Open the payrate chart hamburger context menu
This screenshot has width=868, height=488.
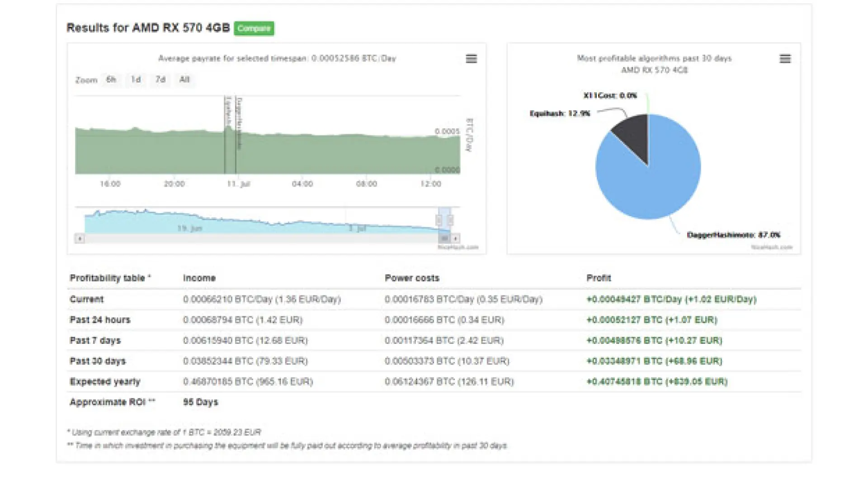point(471,59)
